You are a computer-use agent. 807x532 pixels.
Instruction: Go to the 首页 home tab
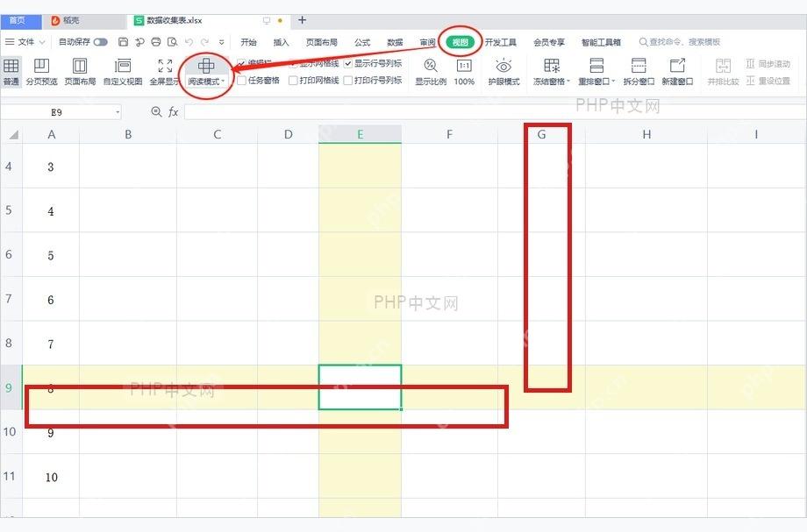pos(20,20)
